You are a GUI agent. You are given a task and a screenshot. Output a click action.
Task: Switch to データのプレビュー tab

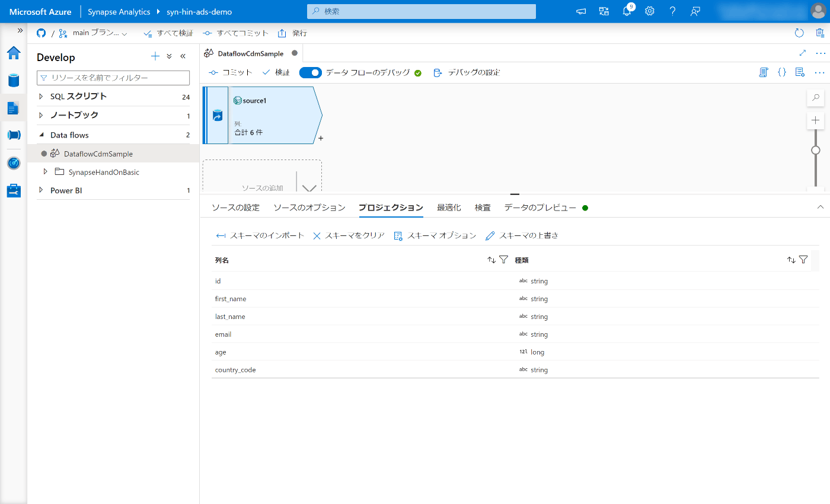(x=540, y=208)
